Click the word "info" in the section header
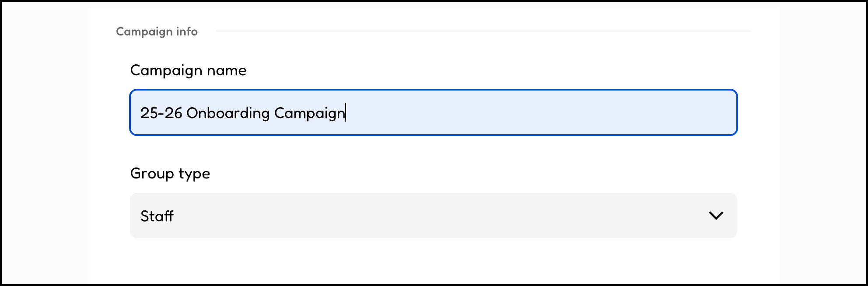The width and height of the screenshot is (868, 286). (x=187, y=31)
